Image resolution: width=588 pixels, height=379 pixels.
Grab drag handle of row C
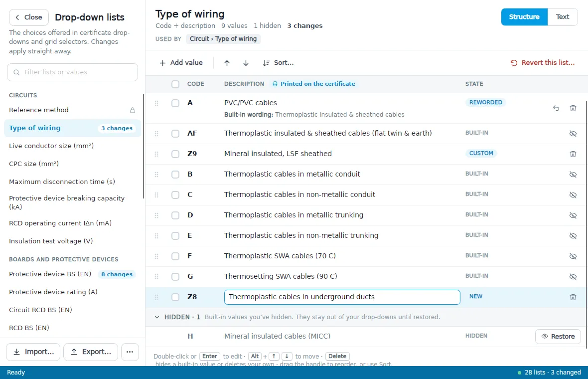tap(156, 195)
